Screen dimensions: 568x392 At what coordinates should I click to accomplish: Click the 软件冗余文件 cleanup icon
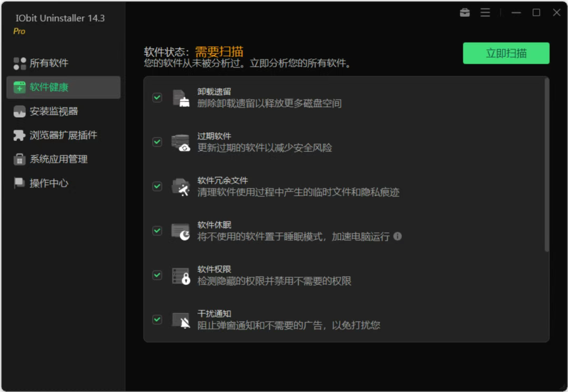pos(181,187)
